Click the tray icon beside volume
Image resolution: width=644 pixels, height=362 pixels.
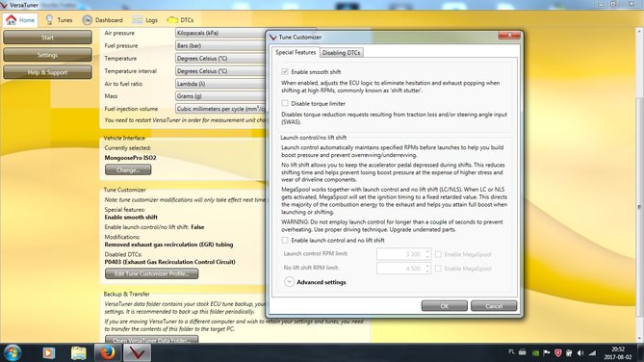[x=569, y=353]
